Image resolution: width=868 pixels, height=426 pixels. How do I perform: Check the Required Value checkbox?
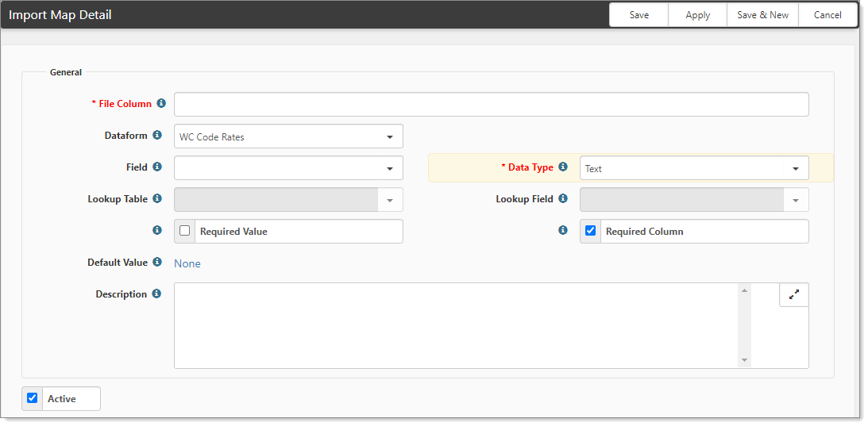tap(185, 231)
